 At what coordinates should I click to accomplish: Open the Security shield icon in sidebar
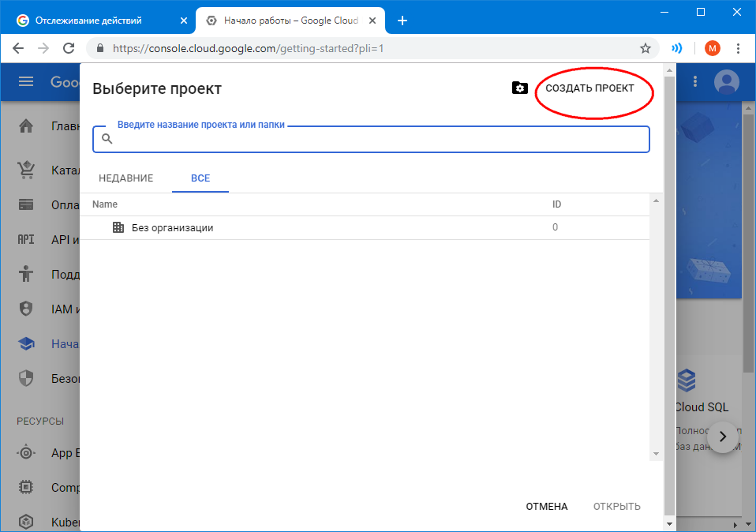coord(26,378)
